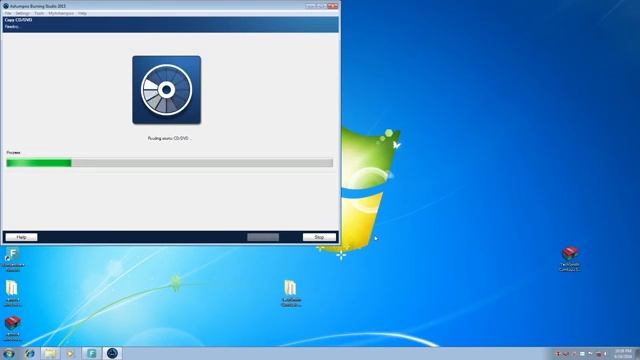Viewport: 640px width, 360px height.
Task: Open the MyAshampoo menu
Action: pos(61,13)
